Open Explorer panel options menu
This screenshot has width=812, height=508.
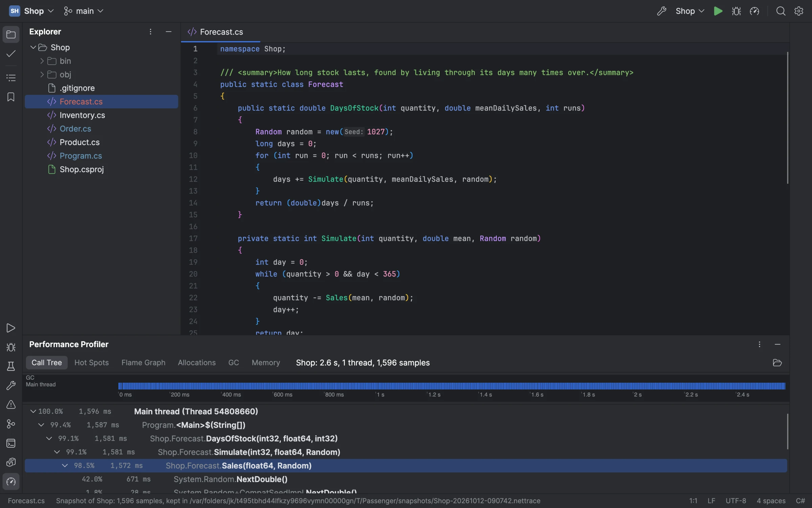point(151,32)
